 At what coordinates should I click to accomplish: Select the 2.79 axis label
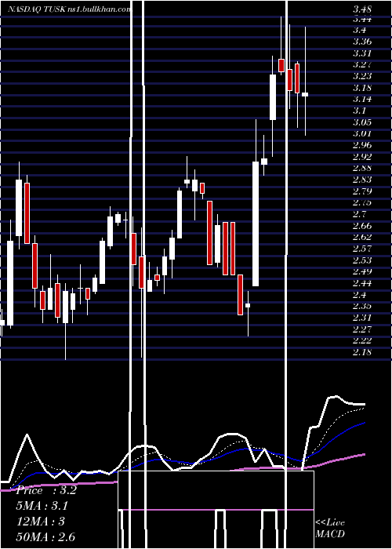(x=362, y=191)
